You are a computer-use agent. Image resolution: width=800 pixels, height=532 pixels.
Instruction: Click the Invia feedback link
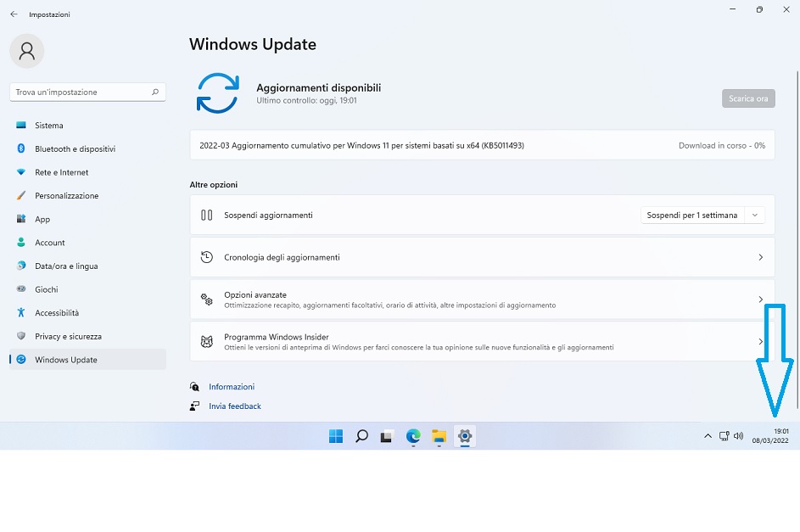click(x=235, y=406)
